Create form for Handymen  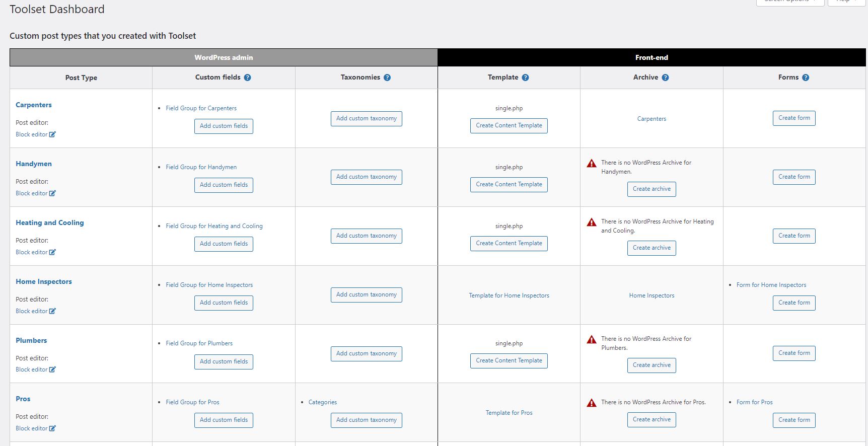[x=794, y=177]
